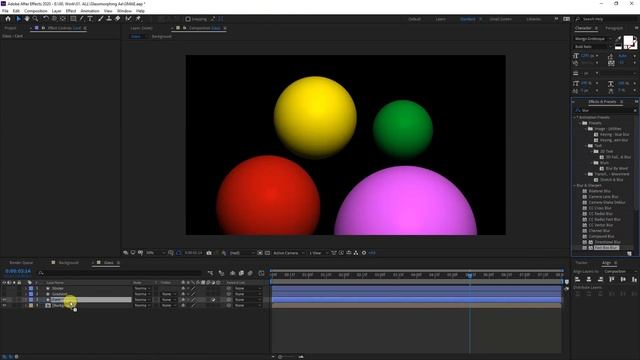The image size is (640, 360).
Task: Click the Draft 3D icon in timeline
Action: (221, 273)
